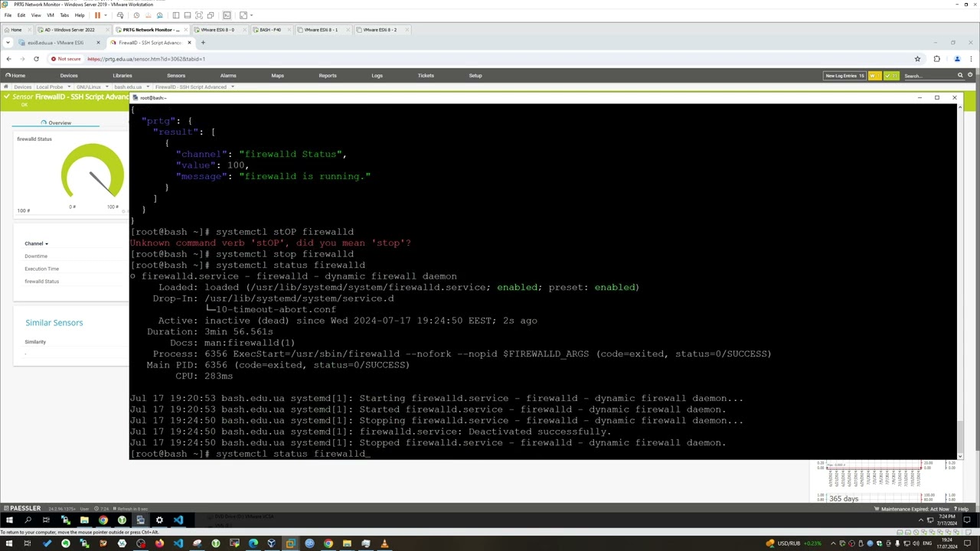The image size is (980, 551).
Task: Open the browser profile icon
Action: click(x=956, y=59)
